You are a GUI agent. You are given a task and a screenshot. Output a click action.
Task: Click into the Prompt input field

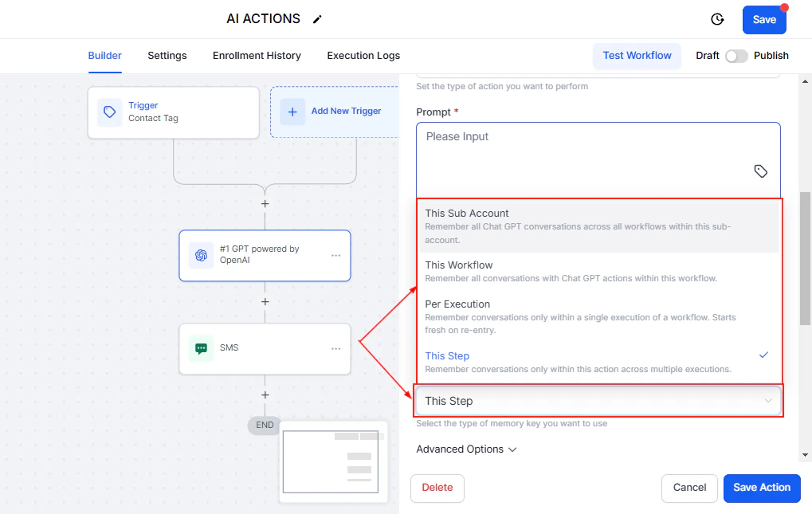598,160
